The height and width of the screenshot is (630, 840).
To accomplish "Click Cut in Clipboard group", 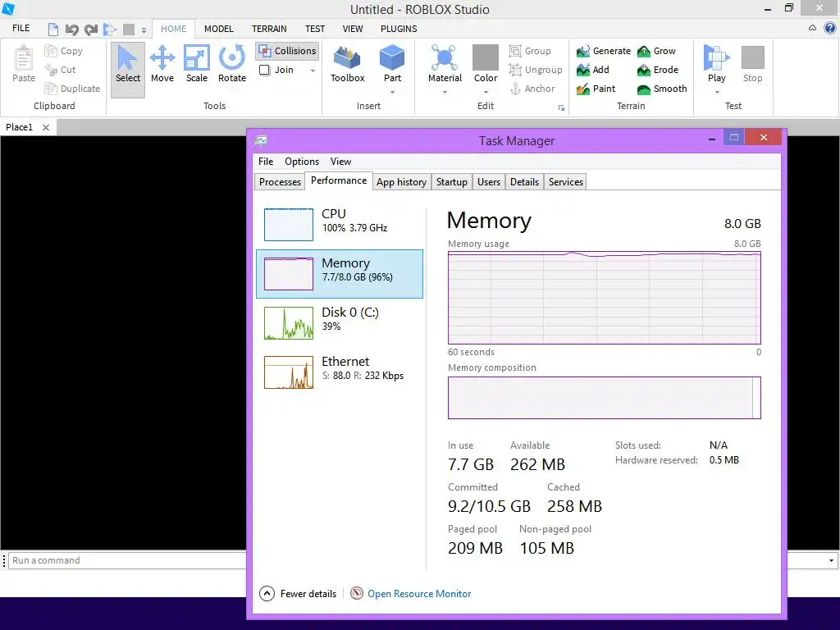I will click(x=60, y=70).
